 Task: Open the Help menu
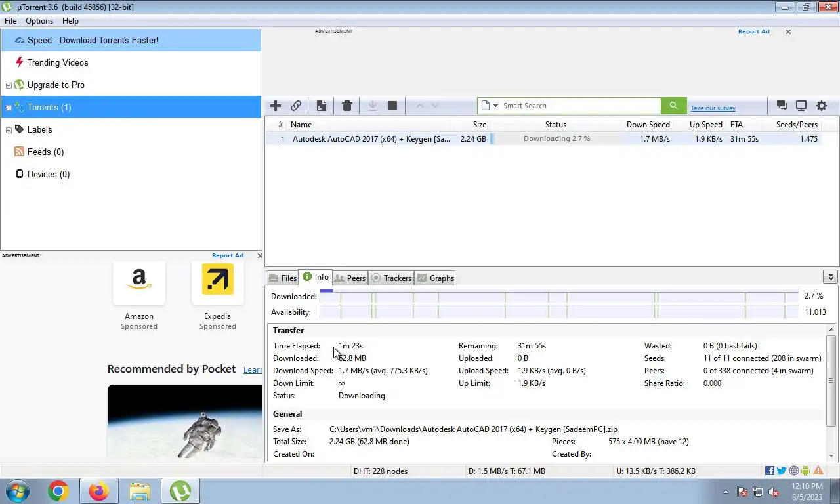coord(70,21)
